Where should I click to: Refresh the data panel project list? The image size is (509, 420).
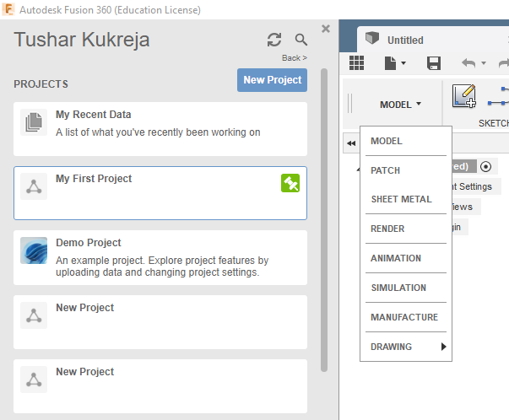(274, 40)
